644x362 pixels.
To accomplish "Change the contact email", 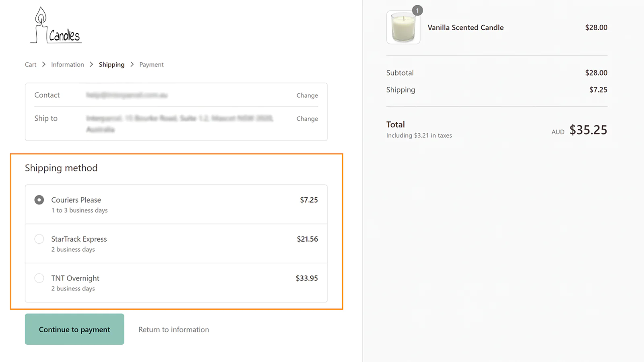I will [307, 95].
